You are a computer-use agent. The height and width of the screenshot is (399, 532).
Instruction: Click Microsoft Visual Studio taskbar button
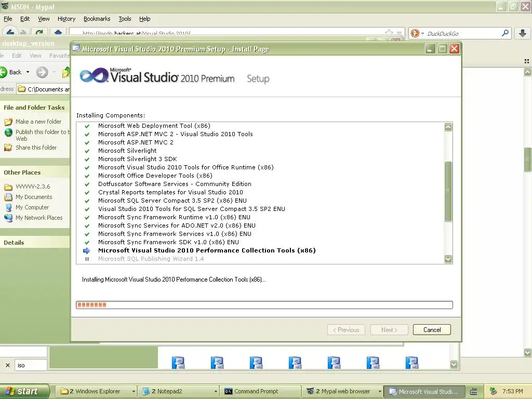point(425,391)
